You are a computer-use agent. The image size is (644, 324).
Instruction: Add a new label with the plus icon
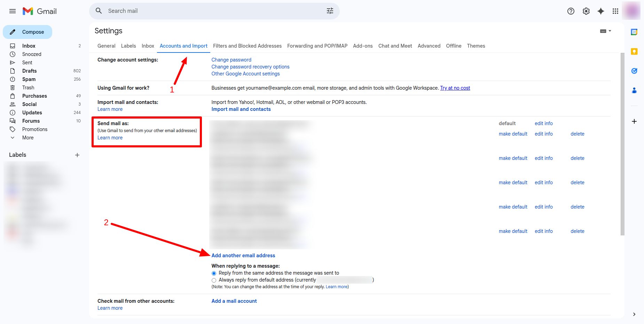point(77,155)
